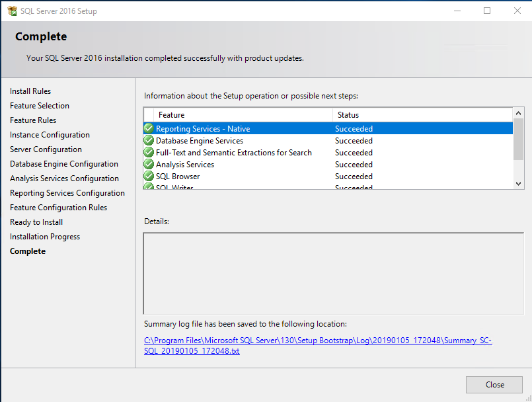Click green check icon beside Full-Text and Semantic Extractions

pos(149,152)
